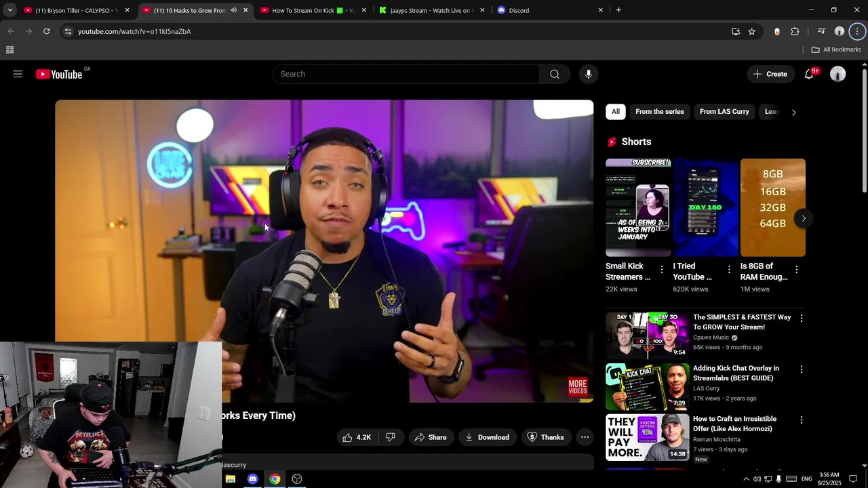This screenshot has height=488, width=868.
Task: View site information icon in address bar
Action: (x=67, y=31)
